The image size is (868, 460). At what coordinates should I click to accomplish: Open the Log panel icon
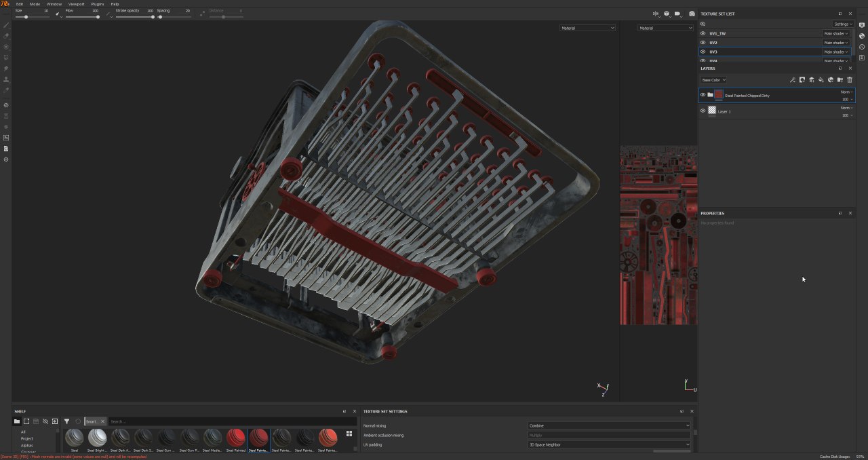click(862, 58)
